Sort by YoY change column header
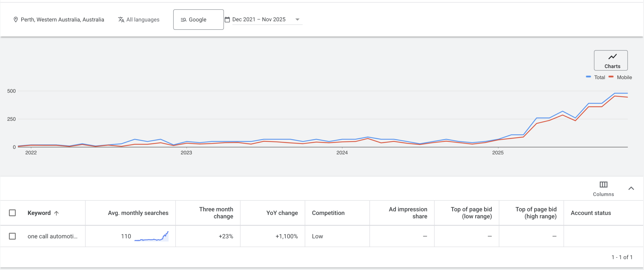Viewport: 644px width, 270px height. click(282, 213)
